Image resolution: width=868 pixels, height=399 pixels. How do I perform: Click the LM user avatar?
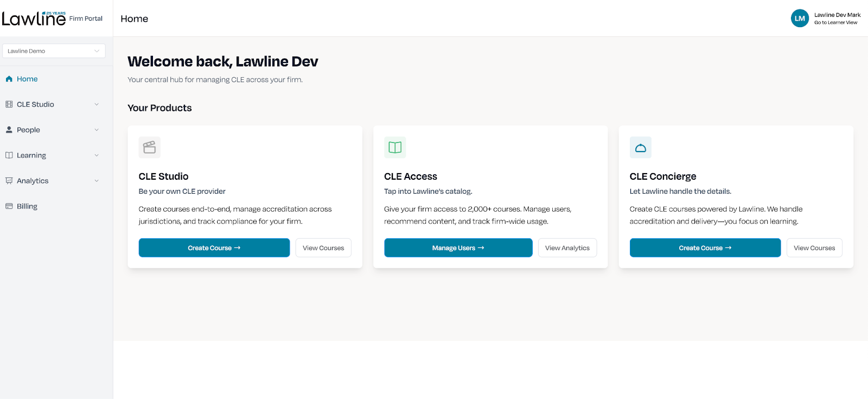pyautogui.click(x=800, y=18)
